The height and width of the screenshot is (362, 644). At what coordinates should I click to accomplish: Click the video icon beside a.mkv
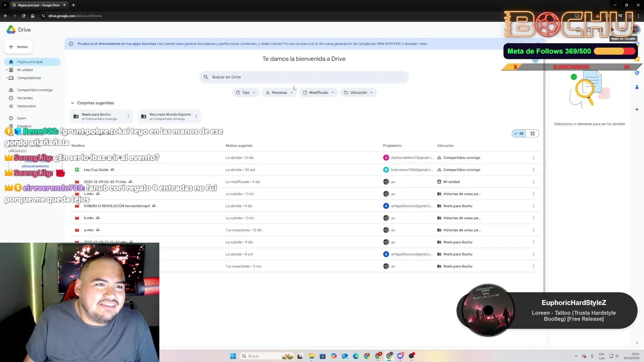coord(77,230)
